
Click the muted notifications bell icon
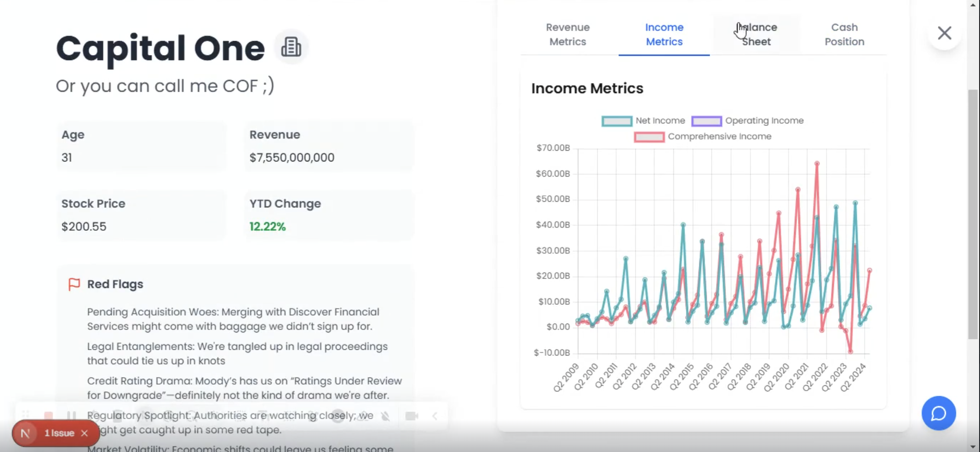tap(385, 416)
